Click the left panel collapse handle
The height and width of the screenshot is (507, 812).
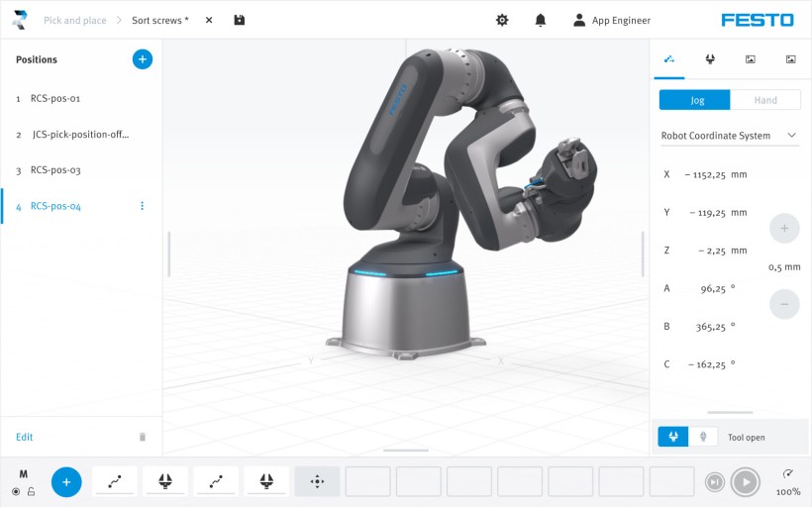(169, 253)
